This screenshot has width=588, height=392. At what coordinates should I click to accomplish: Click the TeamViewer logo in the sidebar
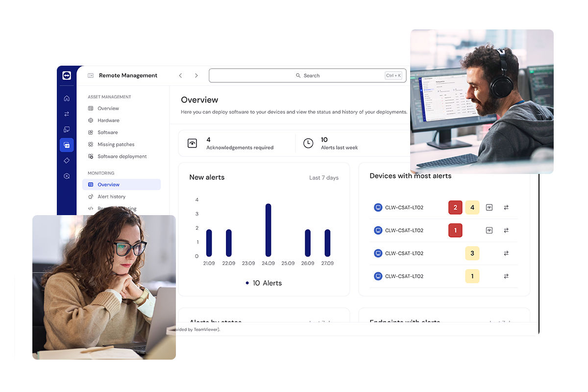click(x=67, y=75)
